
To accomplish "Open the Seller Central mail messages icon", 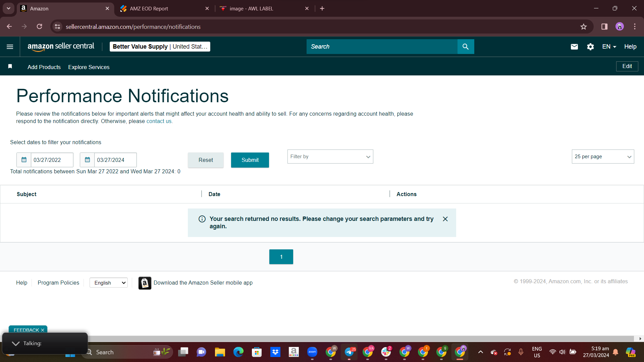I will click(x=574, y=47).
